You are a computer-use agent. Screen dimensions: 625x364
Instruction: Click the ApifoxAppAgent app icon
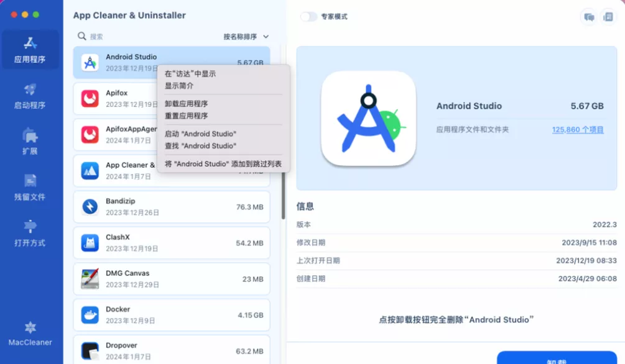tap(90, 135)
